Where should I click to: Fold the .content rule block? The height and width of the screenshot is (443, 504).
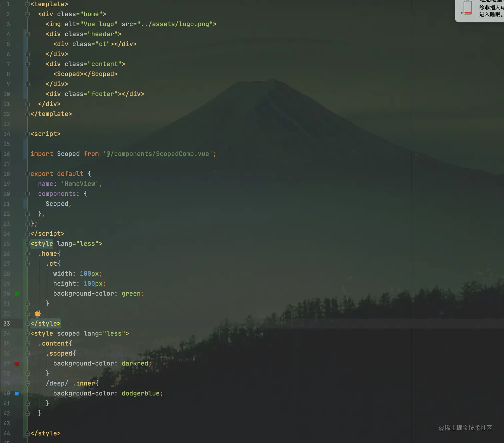click(x=28, y=344)
